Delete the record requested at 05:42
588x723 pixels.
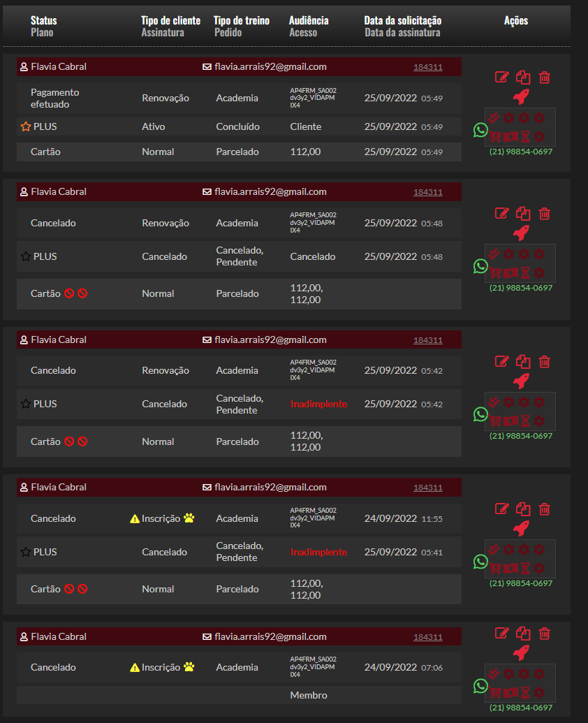click(545, 361)
